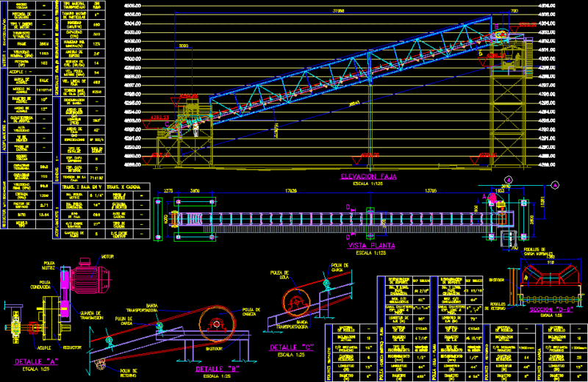This screenshot has width=588, height=382.
Task: Select the DETALLE "C" title
Action: tap(291, 347)
